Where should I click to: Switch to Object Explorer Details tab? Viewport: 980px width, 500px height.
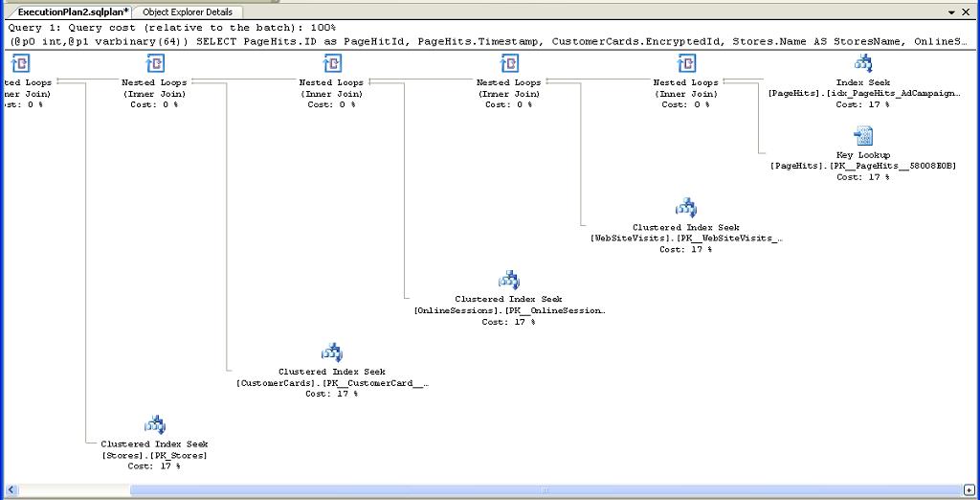[188, 11]
